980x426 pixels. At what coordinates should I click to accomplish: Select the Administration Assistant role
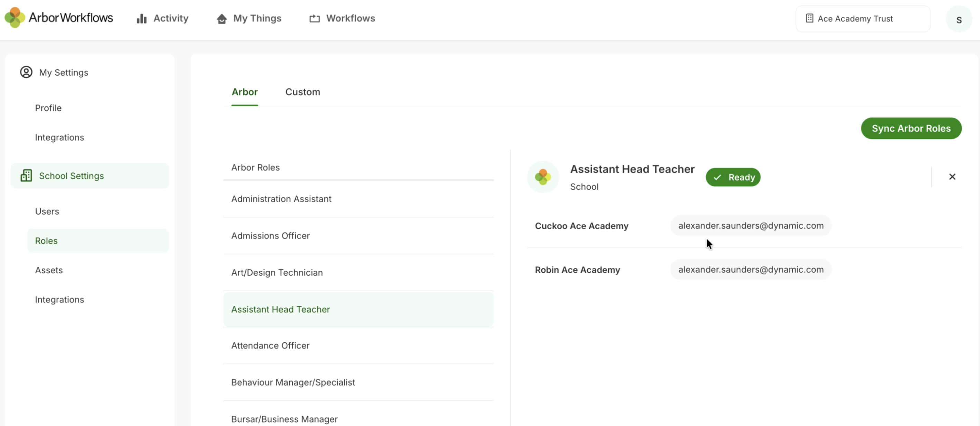[x=358, y=199]
